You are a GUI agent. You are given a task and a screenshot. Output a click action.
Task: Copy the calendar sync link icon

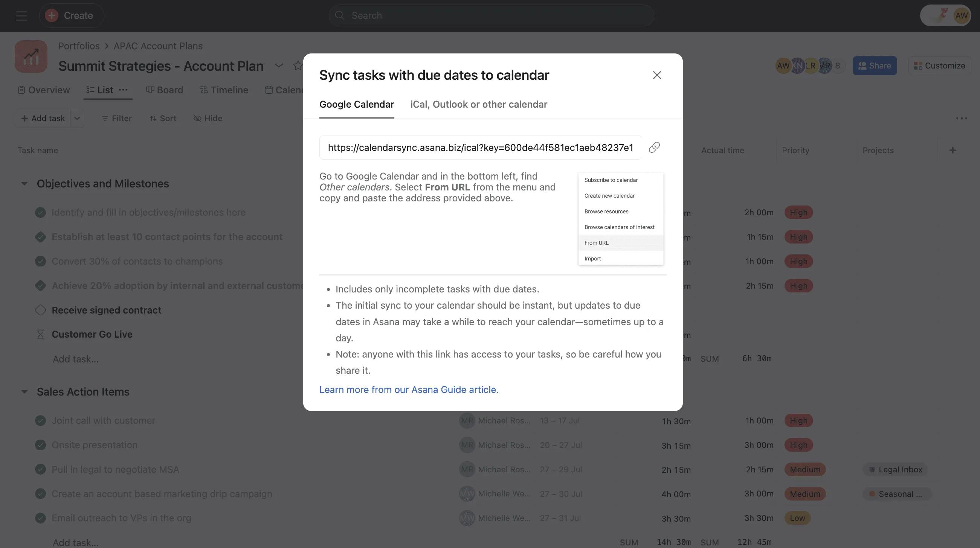point(655,148)
